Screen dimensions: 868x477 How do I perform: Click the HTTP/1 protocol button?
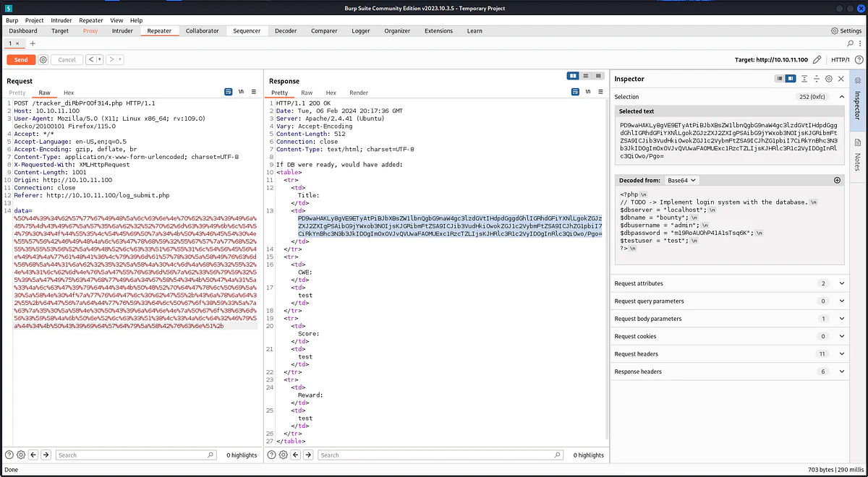[840, 60]
